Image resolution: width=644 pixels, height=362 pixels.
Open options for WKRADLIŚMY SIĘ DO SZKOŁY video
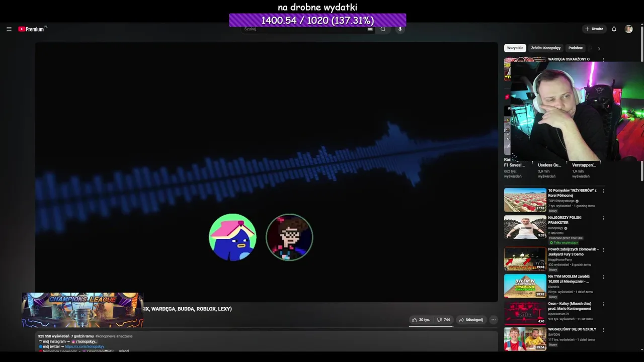(603, 330)
